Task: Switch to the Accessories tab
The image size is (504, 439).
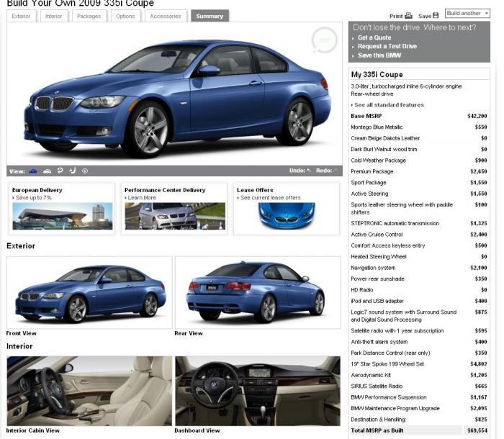Action: coord(165,16)
